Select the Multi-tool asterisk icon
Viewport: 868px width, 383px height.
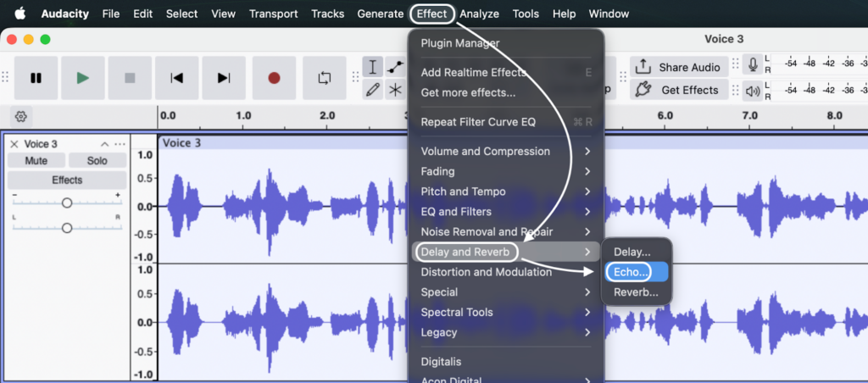point(395,90)
